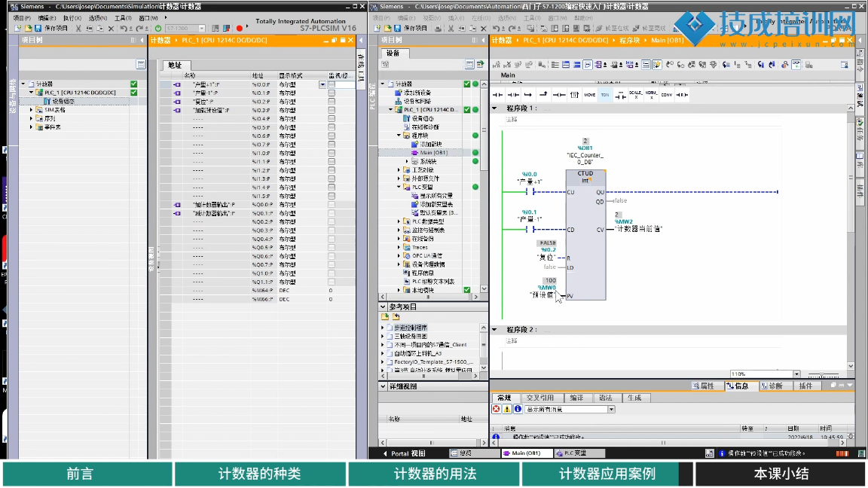This screenshot has height=488, width=868.
Task: Toggle %I1.0 row monitor checkbox
Action: click(x=331, y=154)
